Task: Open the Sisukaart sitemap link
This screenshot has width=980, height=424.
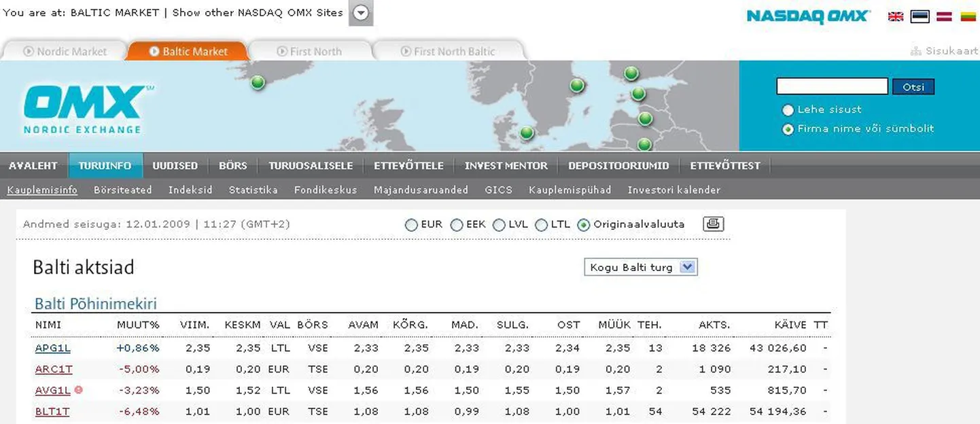Action: (x=944, y=51)
